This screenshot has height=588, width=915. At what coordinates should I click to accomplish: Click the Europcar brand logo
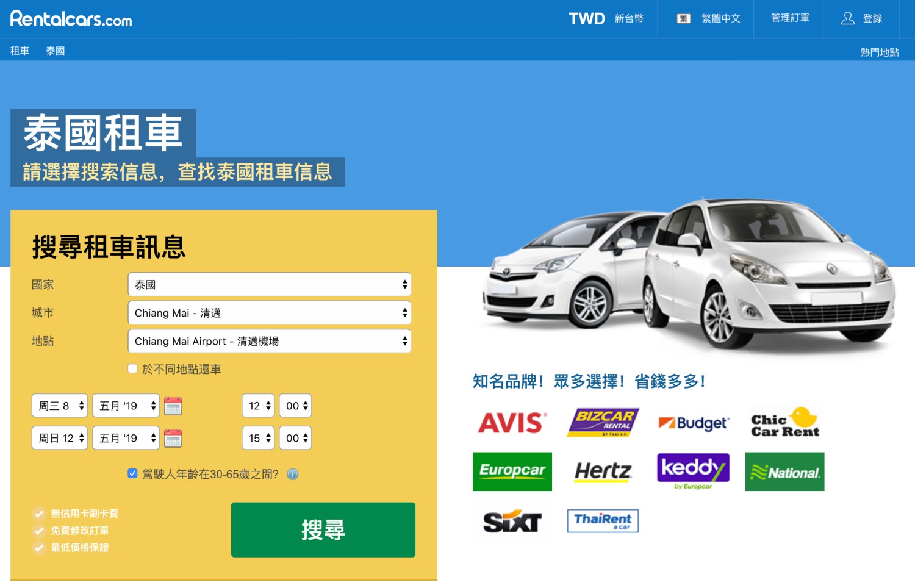click(512, 471)
